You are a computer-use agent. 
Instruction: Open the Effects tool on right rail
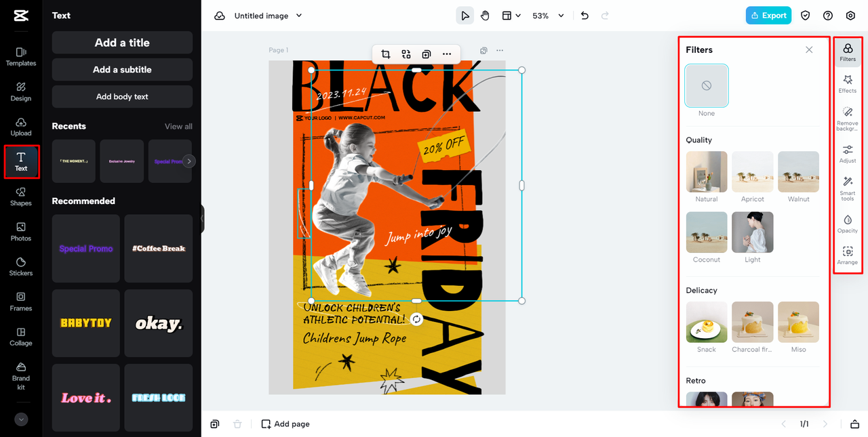coord(848,84)
